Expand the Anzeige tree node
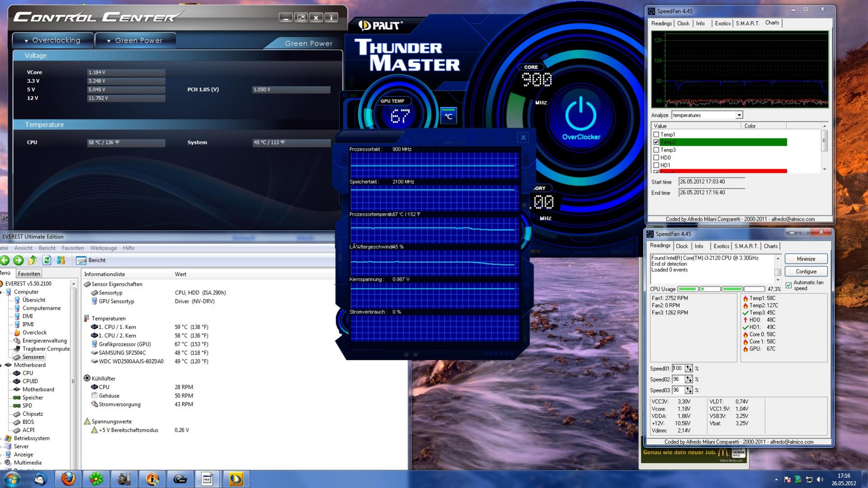Viewport: 868px width, 488px height. coord(1,455)
